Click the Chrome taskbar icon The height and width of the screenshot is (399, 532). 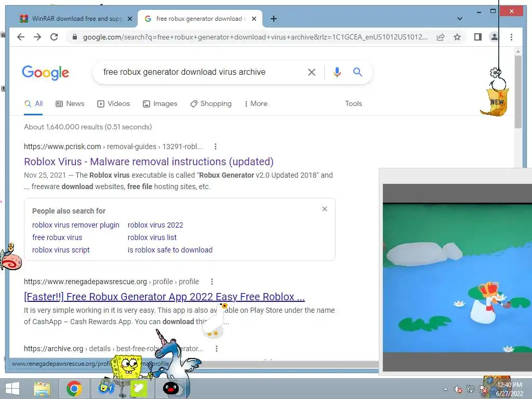coord(74,389)
